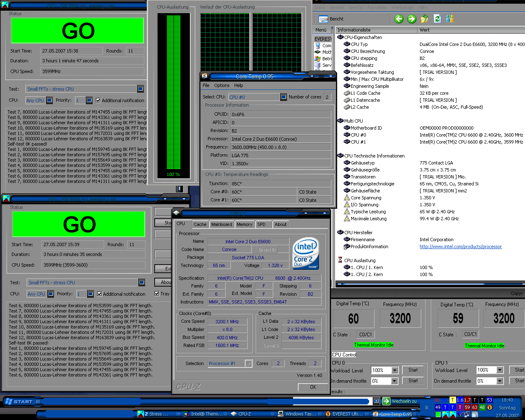The height and width of the screenshot is (420, 525).
Task: Click the orange info icon in system tray
Action: click(489, 407)
